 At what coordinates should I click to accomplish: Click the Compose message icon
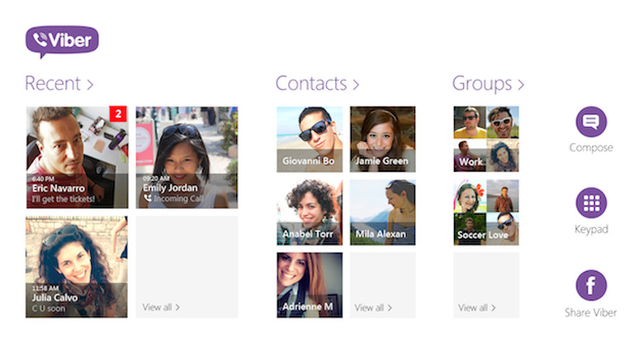[590, 121]
